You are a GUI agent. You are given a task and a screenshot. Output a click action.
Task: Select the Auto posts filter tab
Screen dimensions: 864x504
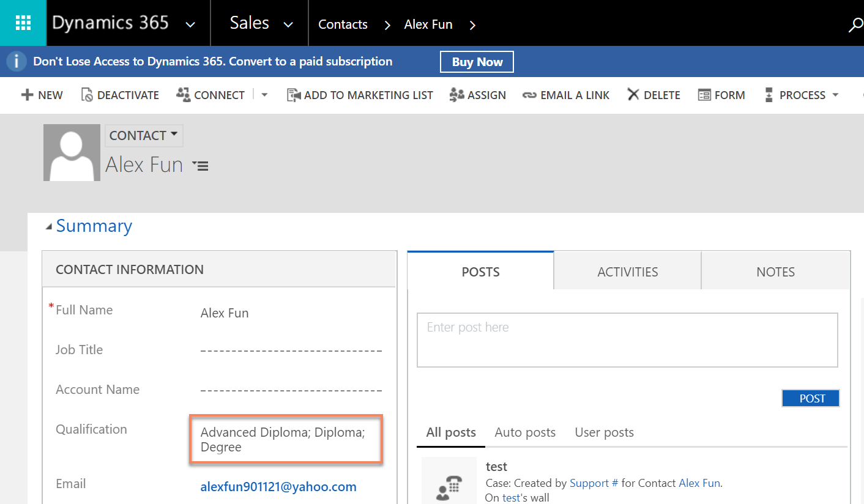(x=525, y=432)
